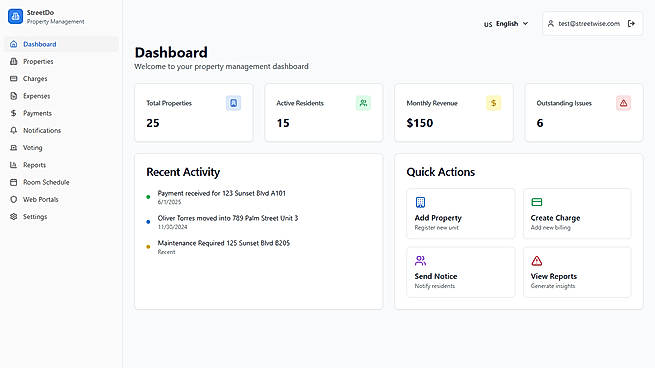Click the Properties building icon in sidebar
655x368 pixels.
click(x=14, y=61)
